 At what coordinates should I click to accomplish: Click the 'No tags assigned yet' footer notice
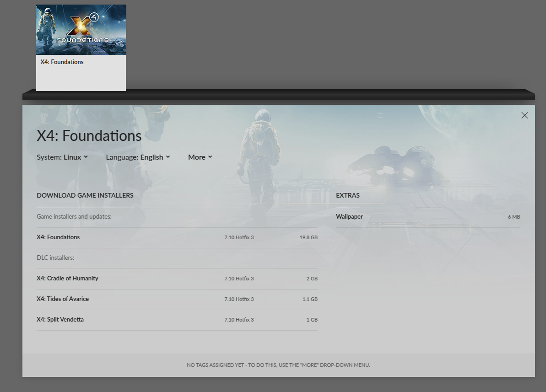(278, 365)
